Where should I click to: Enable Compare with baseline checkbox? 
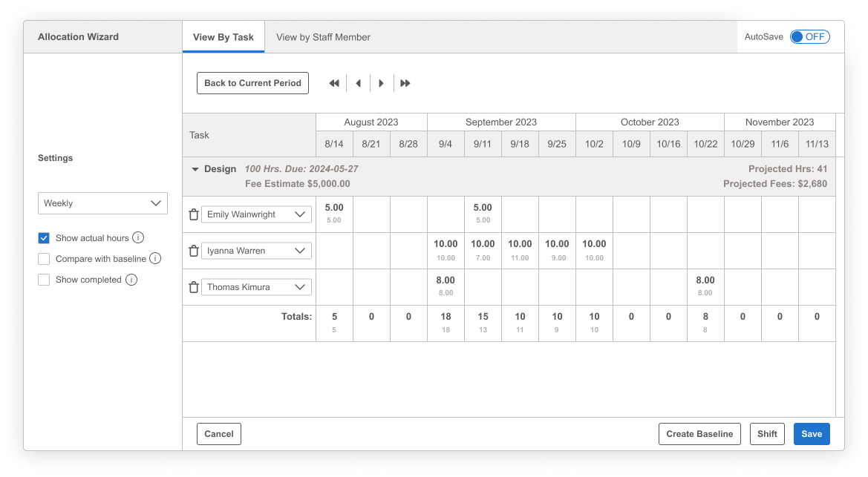pos(44,259)
